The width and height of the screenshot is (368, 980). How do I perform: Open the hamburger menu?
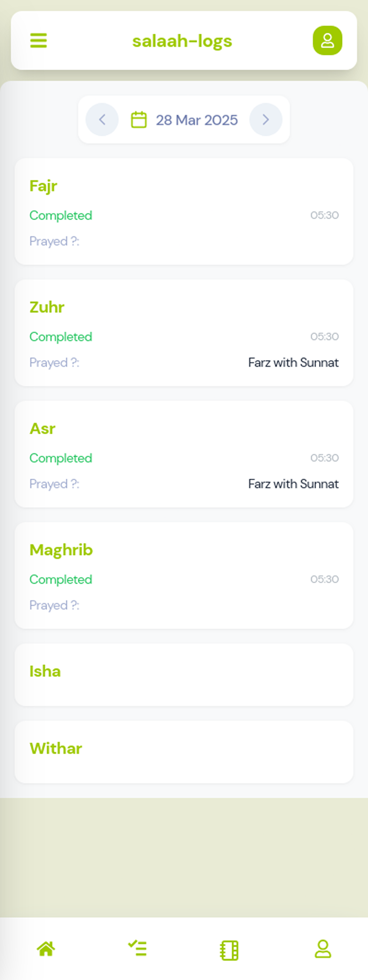point(39,41)
